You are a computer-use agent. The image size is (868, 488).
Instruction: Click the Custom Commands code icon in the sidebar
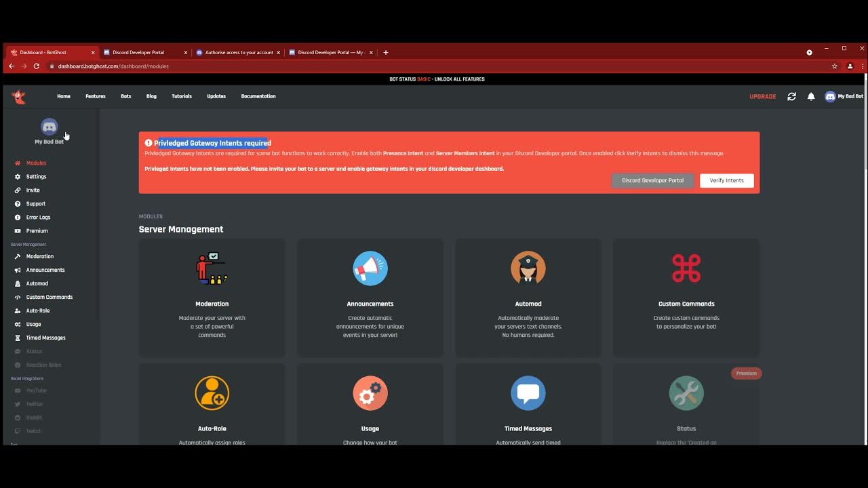(x=18, y=297)
